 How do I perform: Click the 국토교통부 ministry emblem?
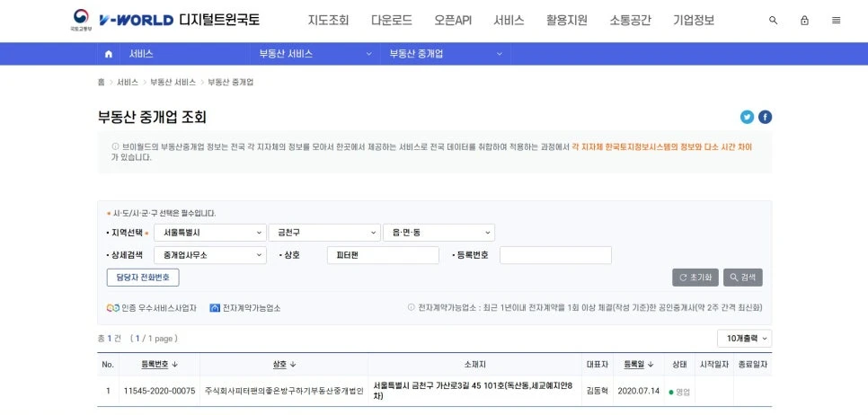[x=81, y=20]
